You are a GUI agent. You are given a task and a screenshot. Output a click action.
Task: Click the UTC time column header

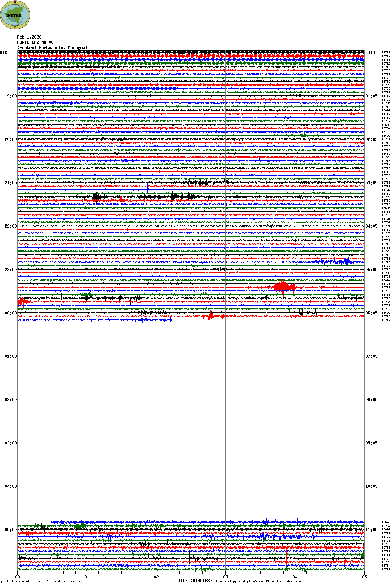point(373,53)
